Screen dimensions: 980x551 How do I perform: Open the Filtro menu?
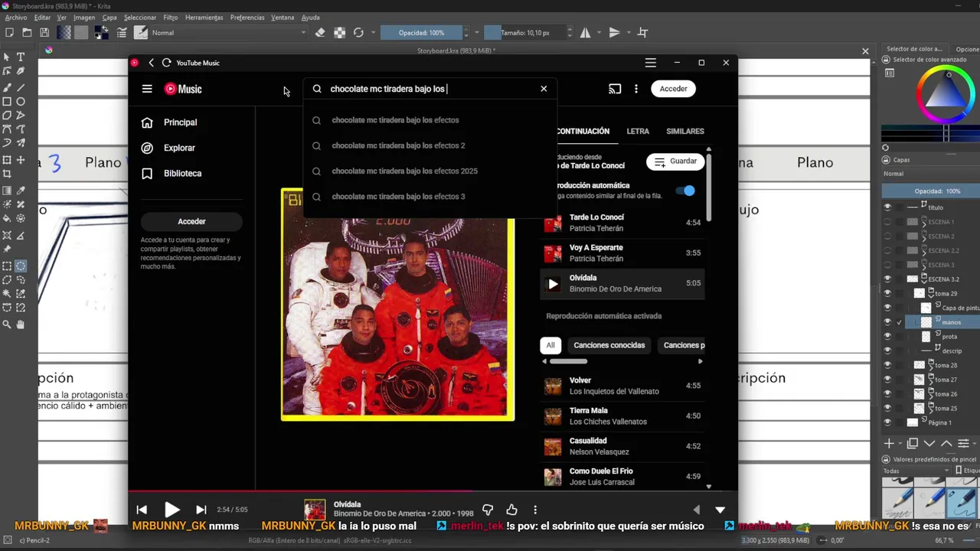[x=170, y=17]
